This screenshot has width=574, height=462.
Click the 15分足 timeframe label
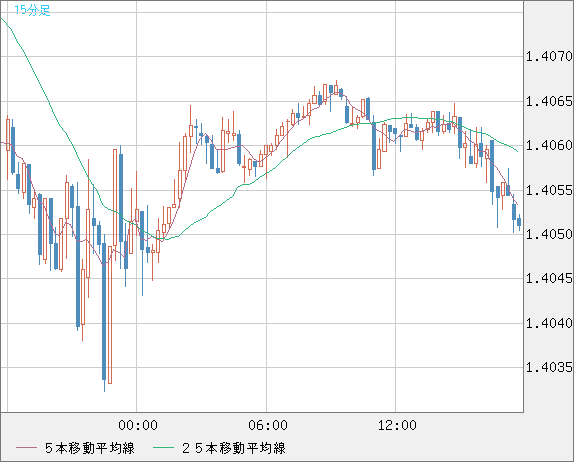(32, 10)
